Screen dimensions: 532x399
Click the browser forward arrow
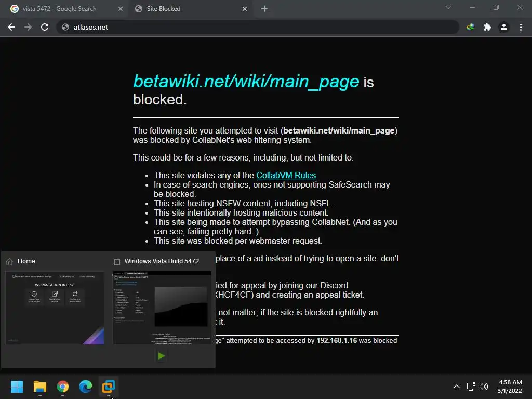point(28,27)
